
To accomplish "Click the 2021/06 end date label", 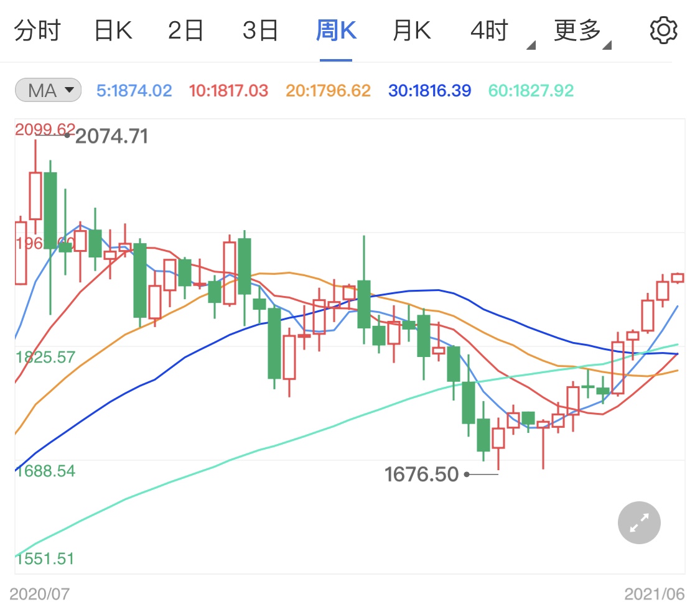I will 654,594.
